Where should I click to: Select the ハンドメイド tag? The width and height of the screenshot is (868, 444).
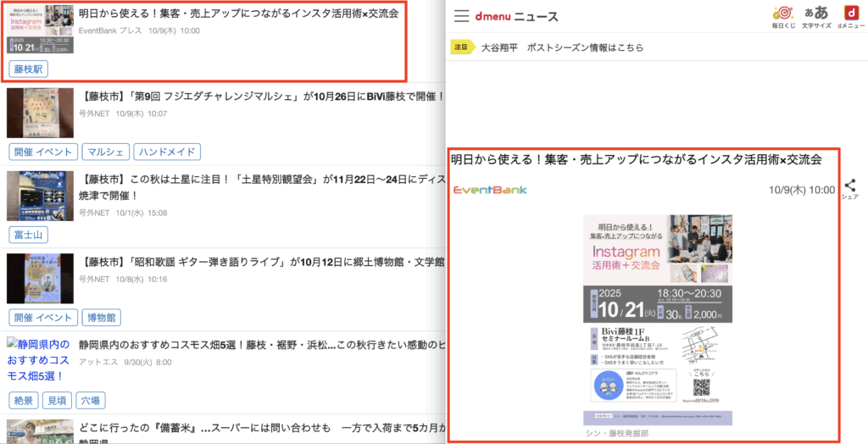167,152
